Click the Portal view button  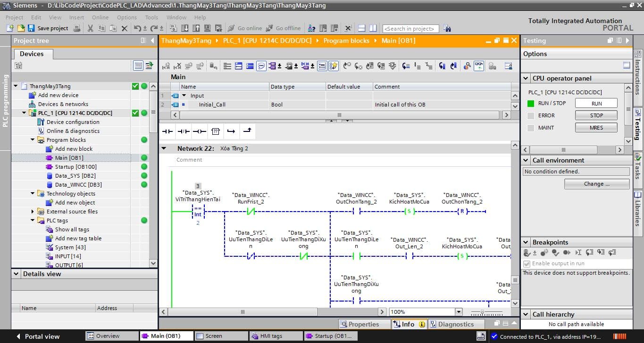tap(38, 336)
